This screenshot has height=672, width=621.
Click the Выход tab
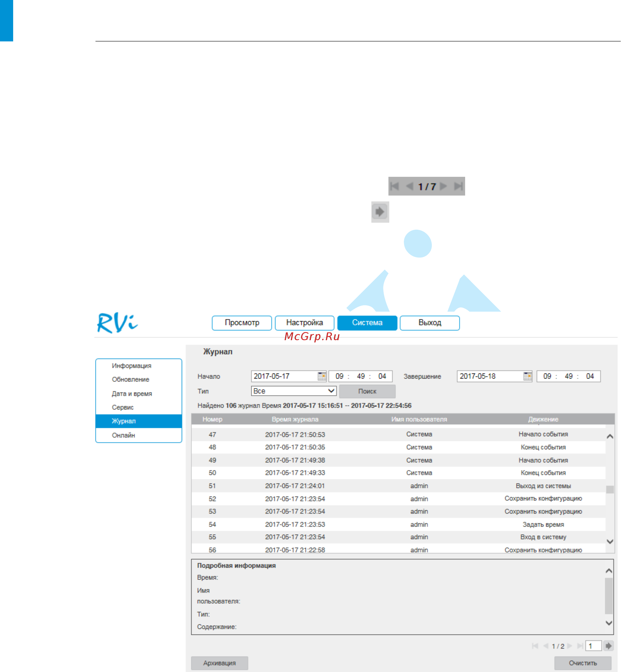coord(430,323)
